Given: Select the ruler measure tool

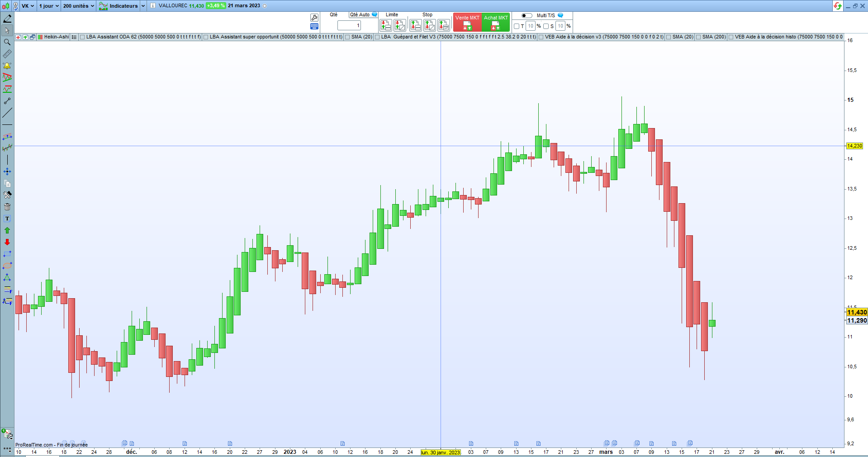Looking at the screenshot, I should click(x=7, y=54).
